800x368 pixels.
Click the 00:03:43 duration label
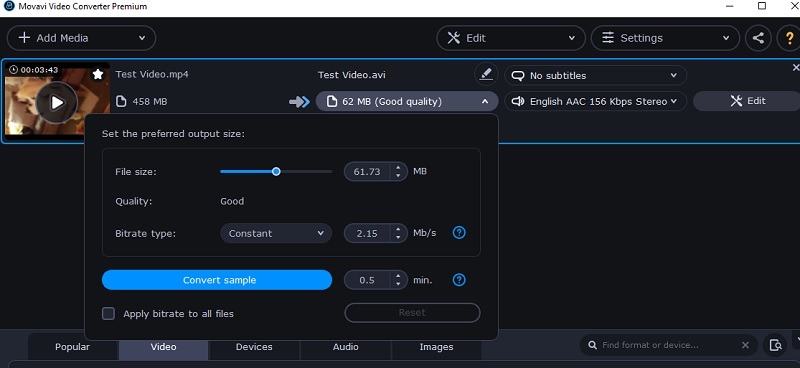(39, 69)
